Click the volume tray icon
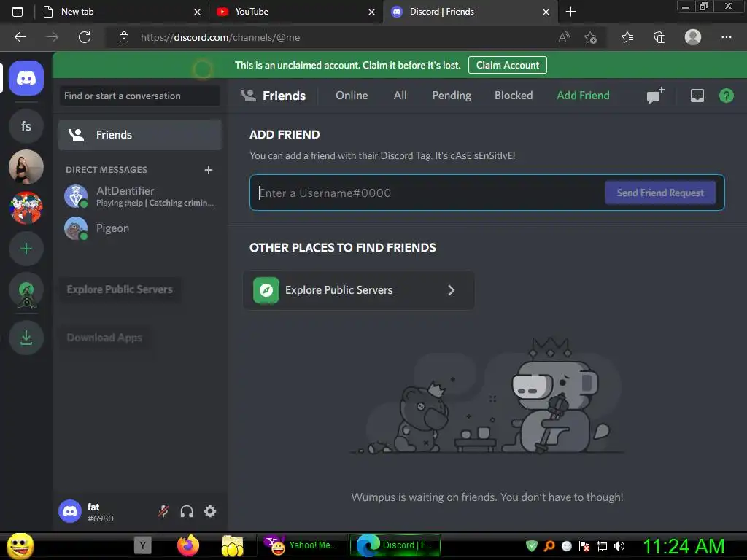747x560 pixels. pos(619,546)
